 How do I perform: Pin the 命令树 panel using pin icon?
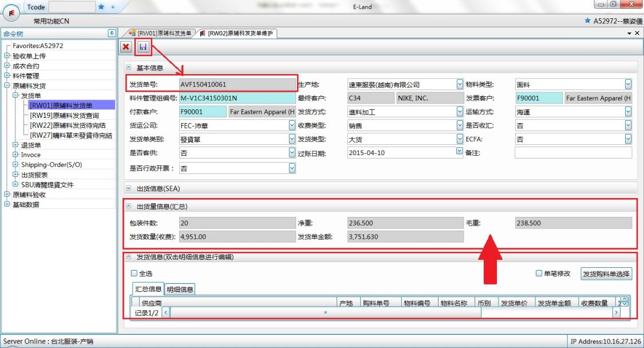(112, 33)
